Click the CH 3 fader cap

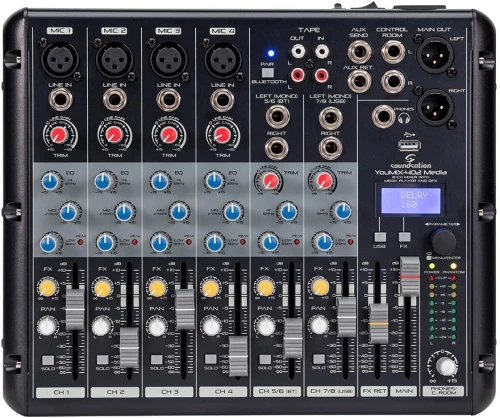pos(185,309)
